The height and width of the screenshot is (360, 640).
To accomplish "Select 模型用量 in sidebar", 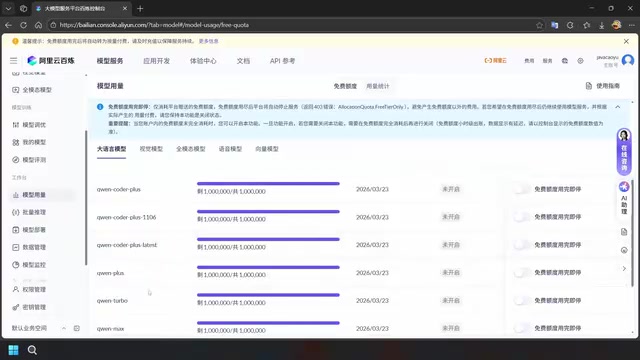I will coord(29,195).
